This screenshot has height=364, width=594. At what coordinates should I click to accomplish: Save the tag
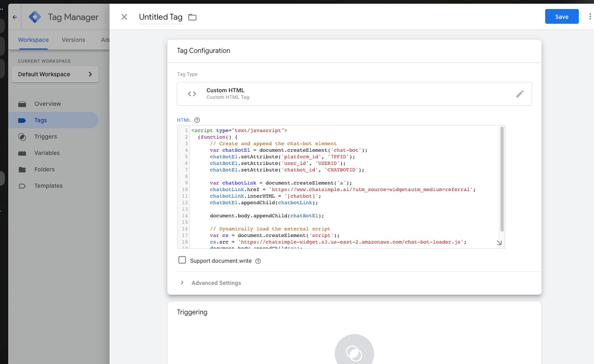[562, 17]
